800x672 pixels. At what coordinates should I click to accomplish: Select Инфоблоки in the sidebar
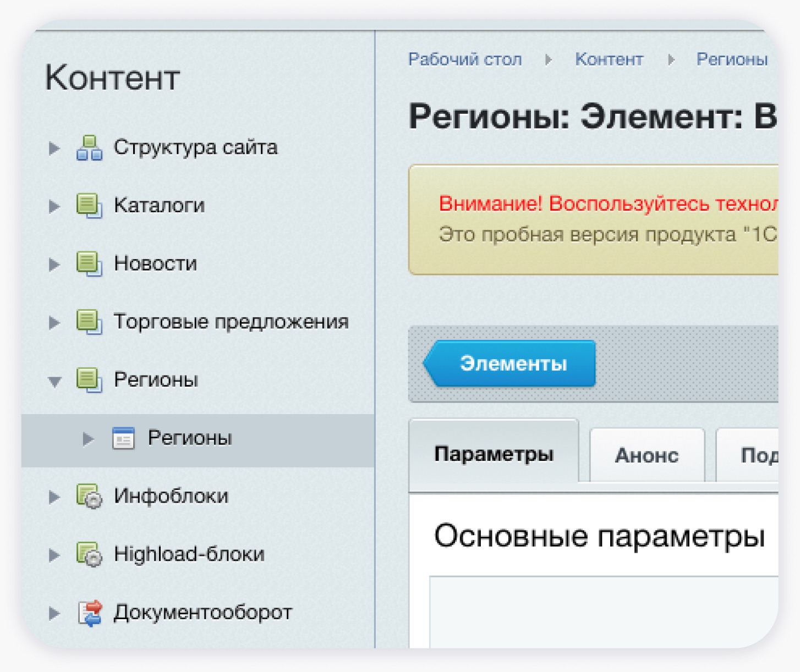tap(171, 497)
